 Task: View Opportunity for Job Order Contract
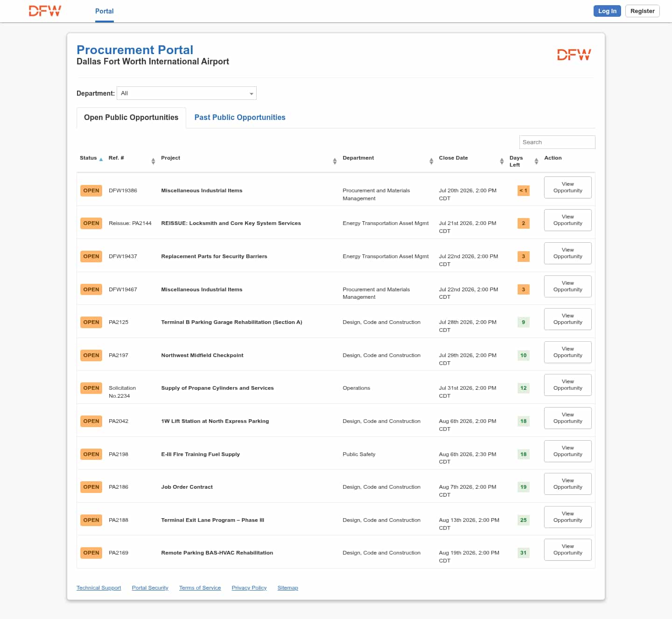[x=568, y=484]
